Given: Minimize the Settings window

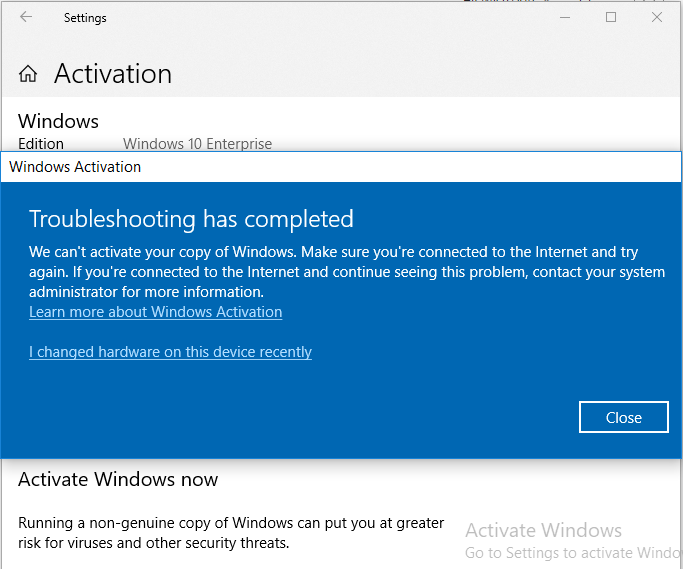Looking at the screenshot, I should [x=565, y=17].
